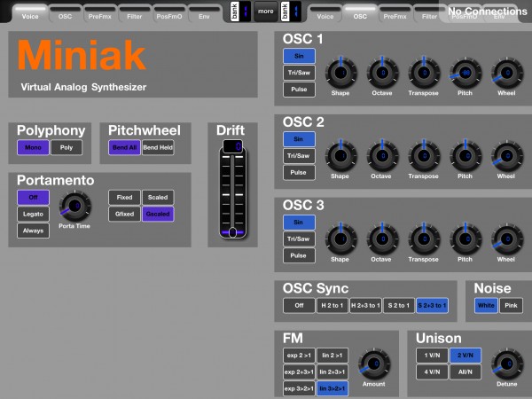Open the left OSC tab

(65, 13)
